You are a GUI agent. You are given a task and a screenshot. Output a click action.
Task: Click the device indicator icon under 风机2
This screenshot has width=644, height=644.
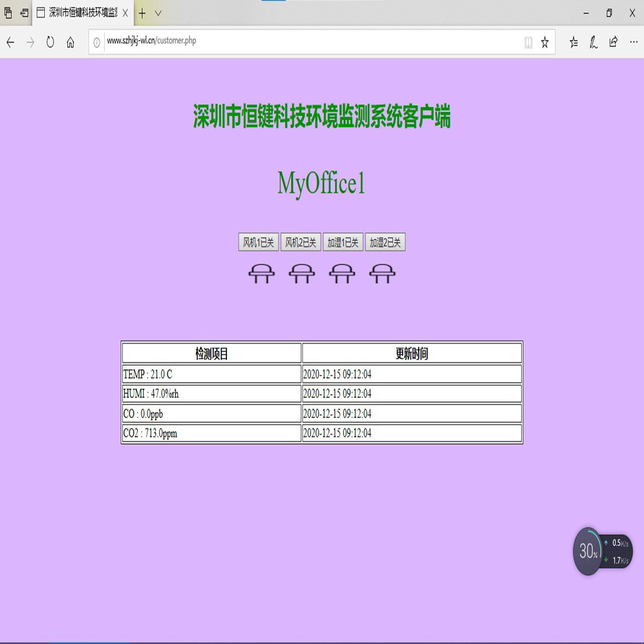click(302, 274)
